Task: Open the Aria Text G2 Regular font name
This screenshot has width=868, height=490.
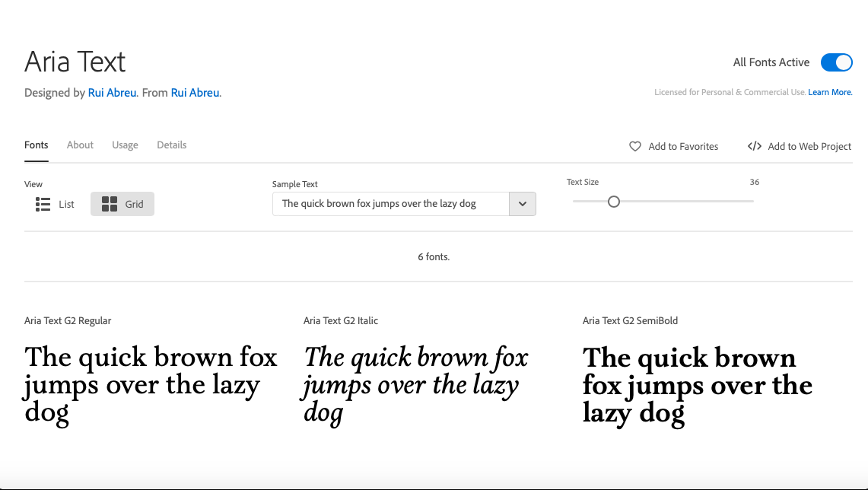Action: point(68,320)
